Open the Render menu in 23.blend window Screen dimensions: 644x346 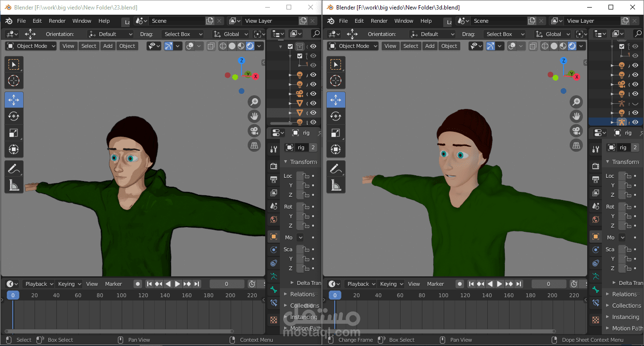coord(57,21)
